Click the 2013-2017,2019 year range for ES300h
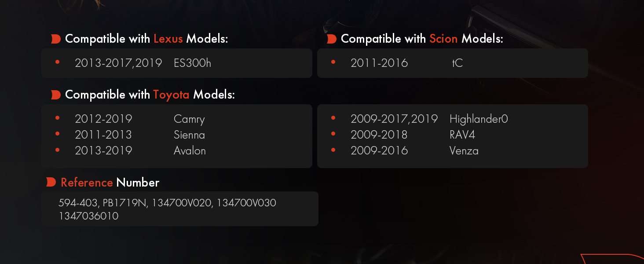This screenshot has height=264, width=644. pyautogui.click(x=118, y=63)
